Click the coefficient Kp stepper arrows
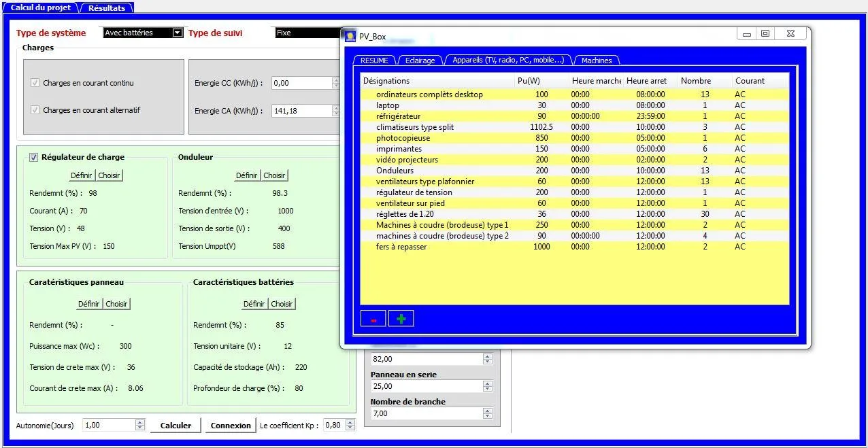The image size is (868, 448). (350, 425)
